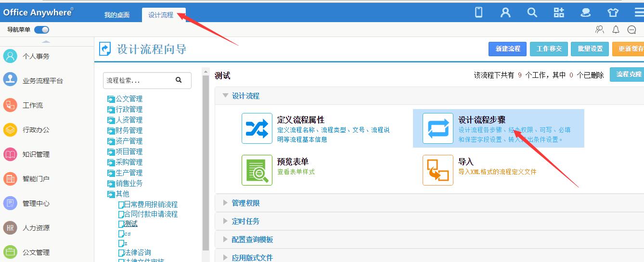Expand the 生产管理 tree node
Viewport: 644px width, 262px height.
[x=111, y=173]
